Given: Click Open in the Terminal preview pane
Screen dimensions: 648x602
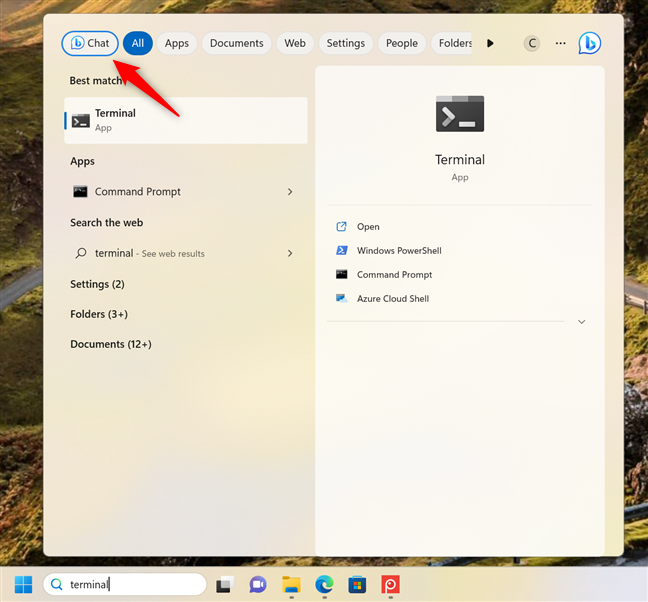Looking at the screenshot, I should click(x=368, y=227).
